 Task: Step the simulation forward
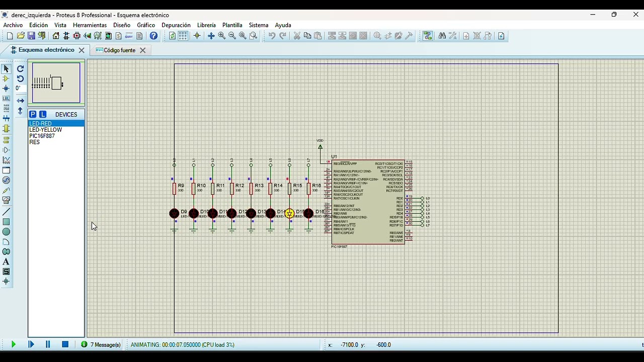tap(31, 344)
